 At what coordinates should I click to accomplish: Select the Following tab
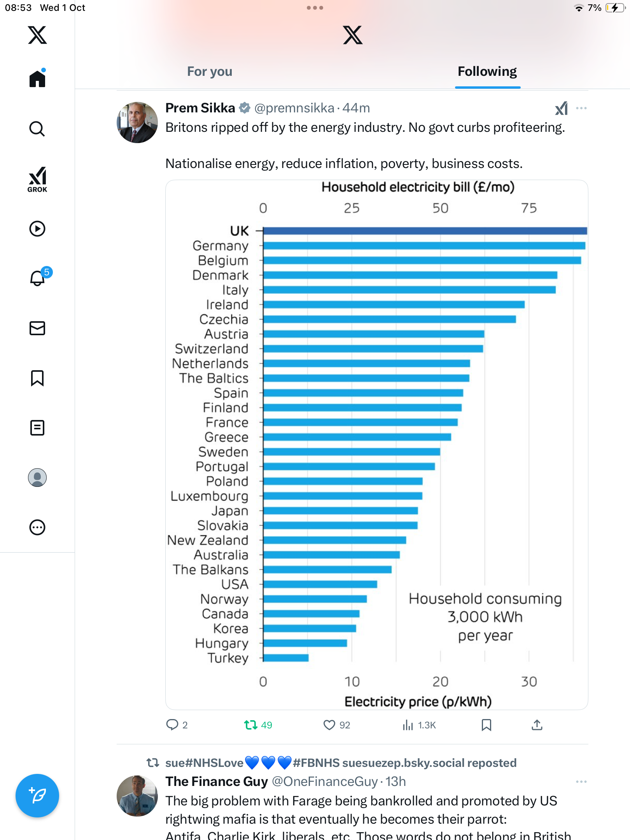click(x=487, y=72)
